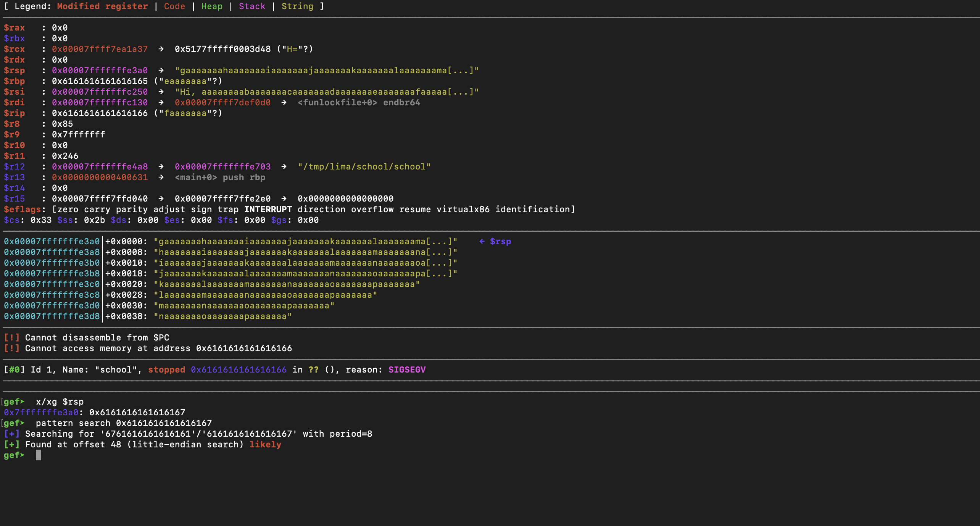Click the "Searching for" result line
The height and width of the screenshot is (526, 980).
[188, 434]
